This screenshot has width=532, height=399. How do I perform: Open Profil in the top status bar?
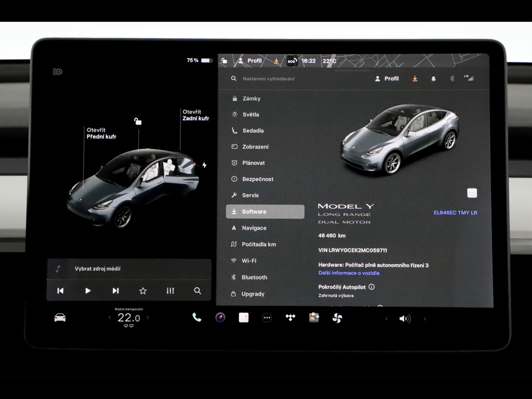(250, 61)
